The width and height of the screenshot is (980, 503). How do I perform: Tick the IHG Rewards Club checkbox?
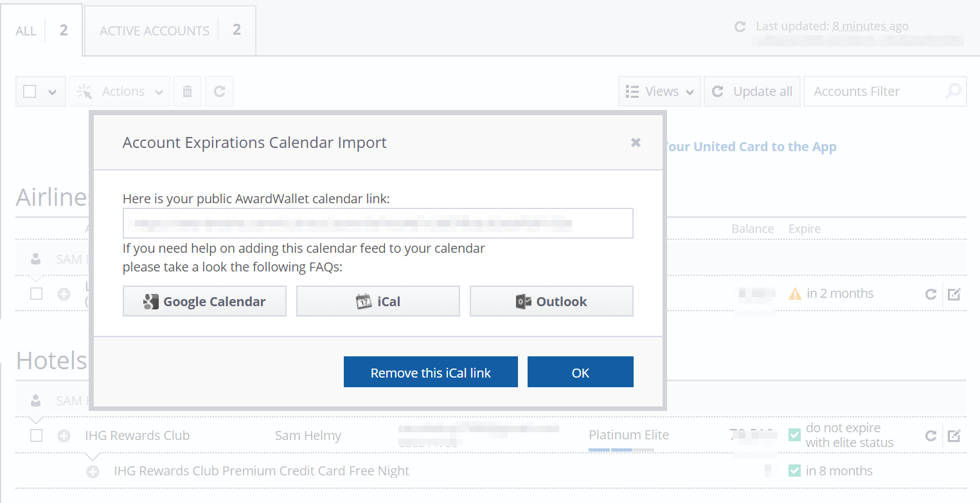tap(36, 435)
